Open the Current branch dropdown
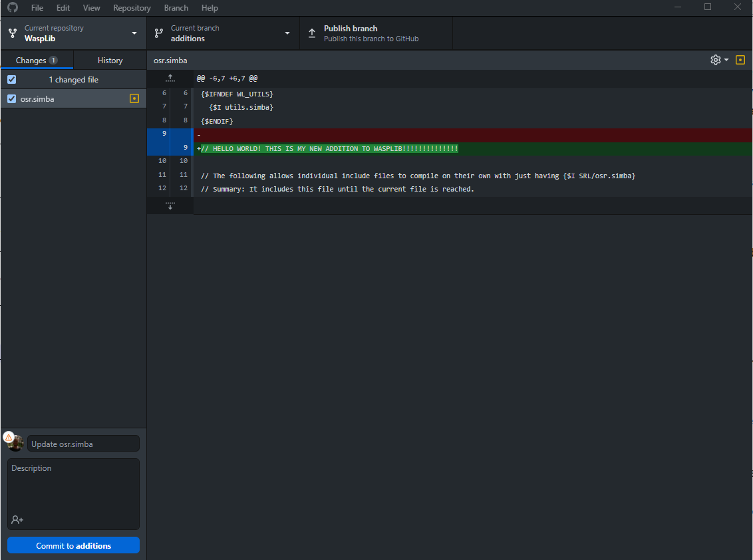The image size is (753, 560). point(223,33)
